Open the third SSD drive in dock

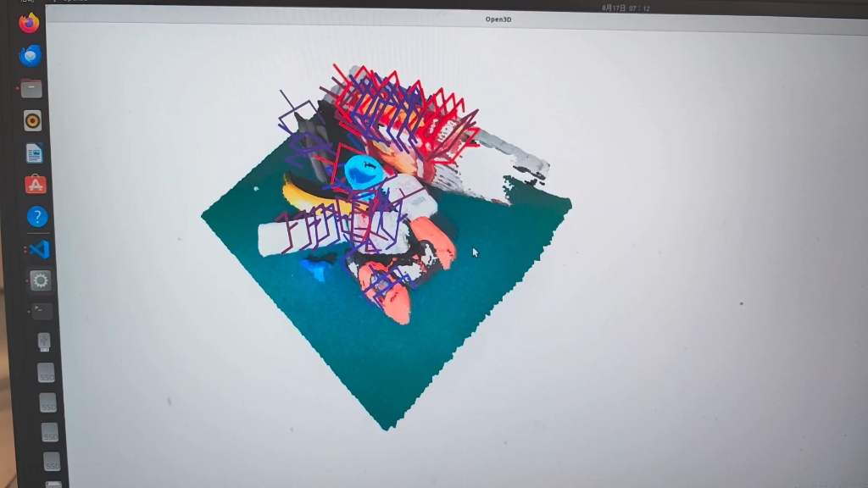50,433
